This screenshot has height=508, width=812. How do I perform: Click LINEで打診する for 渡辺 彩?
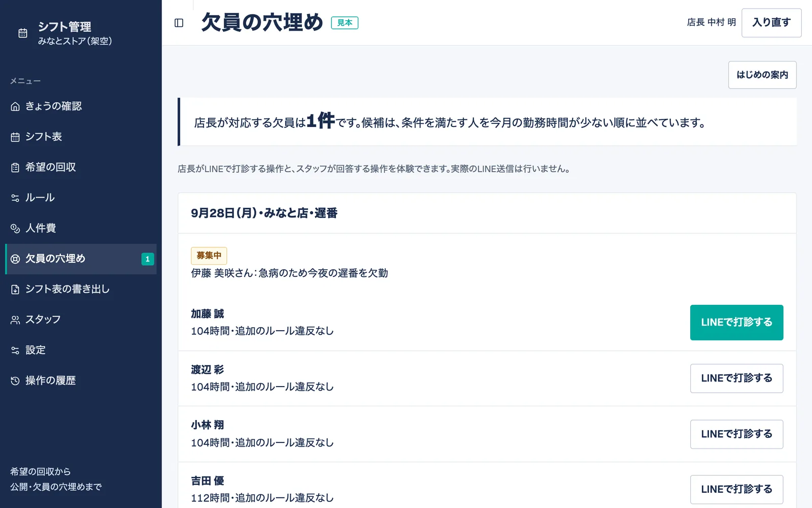[x=736, y=378]
